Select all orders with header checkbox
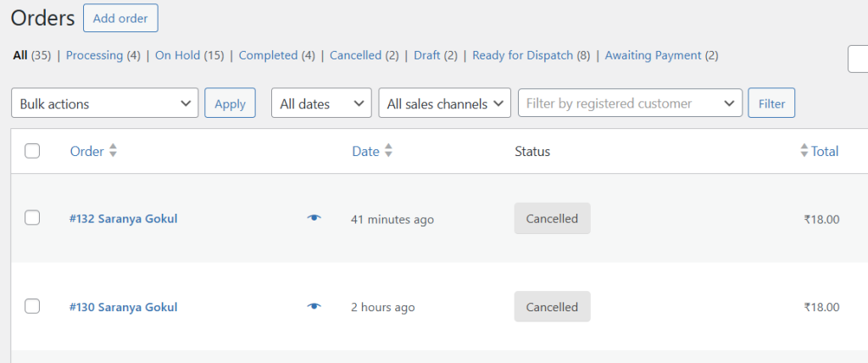The image size is (868, 363). (32, 151)
